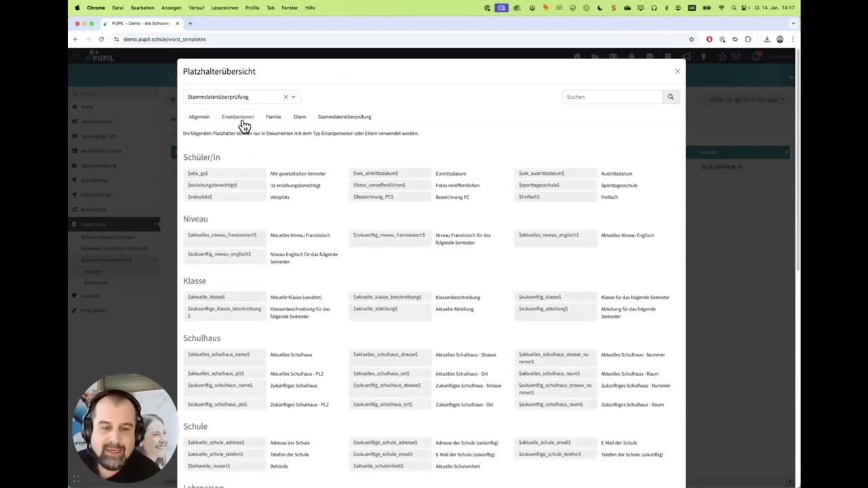Open Favoriten heart icon in sidebar
Viewport: 868px width, 488px height.
75,296
